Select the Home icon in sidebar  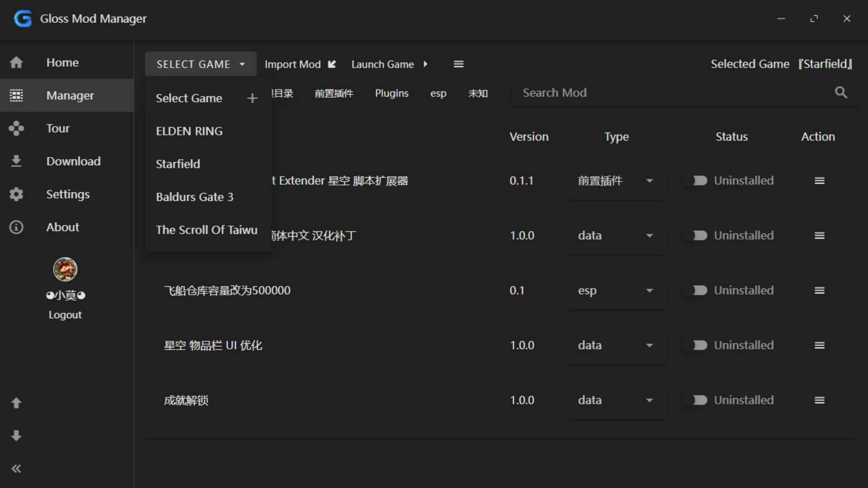point(16,62)
